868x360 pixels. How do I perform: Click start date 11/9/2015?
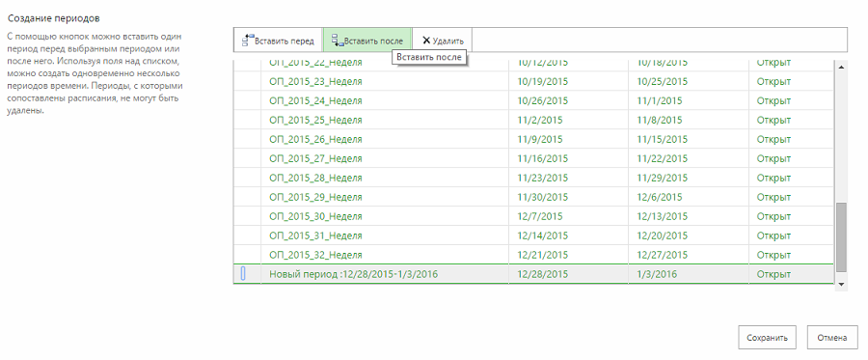coord(540,140)
